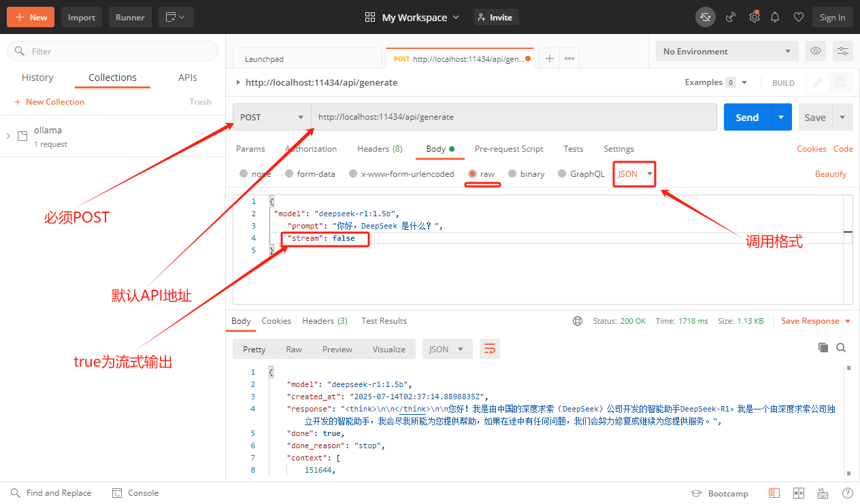Open the capture requests satellite icon
Image resolution: width=860 pixels, height=504 pixels.
[x=731, y=17]
